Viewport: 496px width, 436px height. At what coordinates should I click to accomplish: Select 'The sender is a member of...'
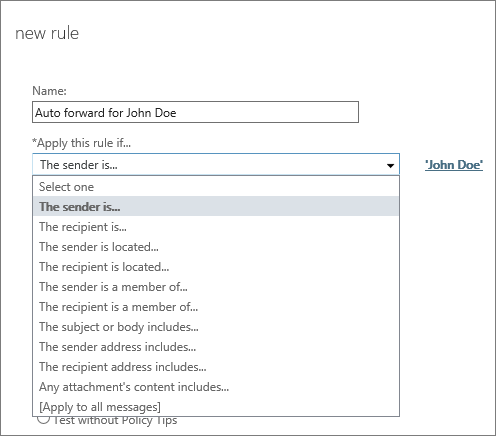coord(216,287)
